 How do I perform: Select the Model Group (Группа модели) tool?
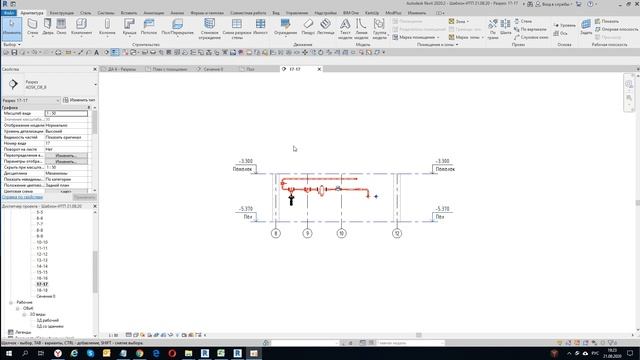click(380, 29)
